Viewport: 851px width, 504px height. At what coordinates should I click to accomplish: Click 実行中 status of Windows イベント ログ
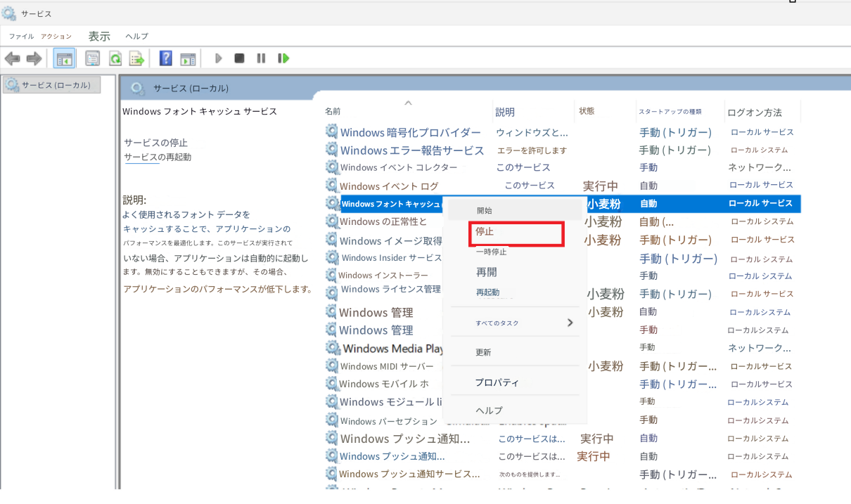tap(600, 186)
